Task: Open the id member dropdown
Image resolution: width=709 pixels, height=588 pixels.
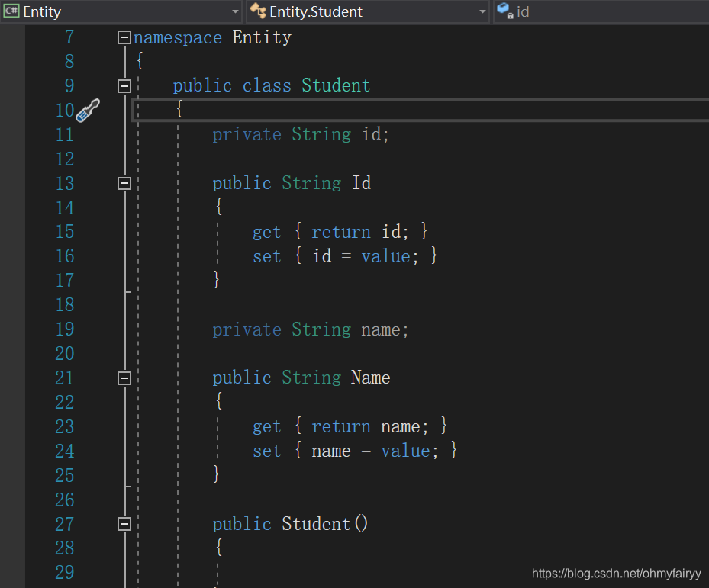Action: click(x=601, y=11)
